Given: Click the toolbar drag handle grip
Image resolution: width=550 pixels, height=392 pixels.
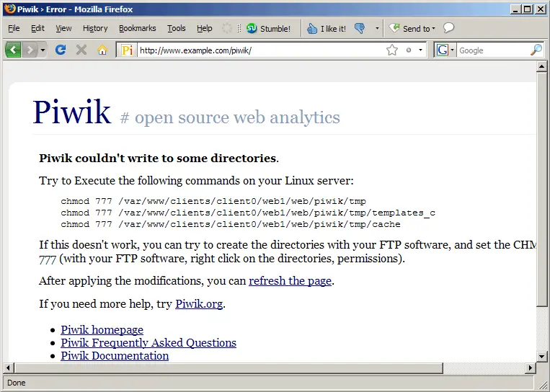Looking at the screenshot, I should [239, 28].
